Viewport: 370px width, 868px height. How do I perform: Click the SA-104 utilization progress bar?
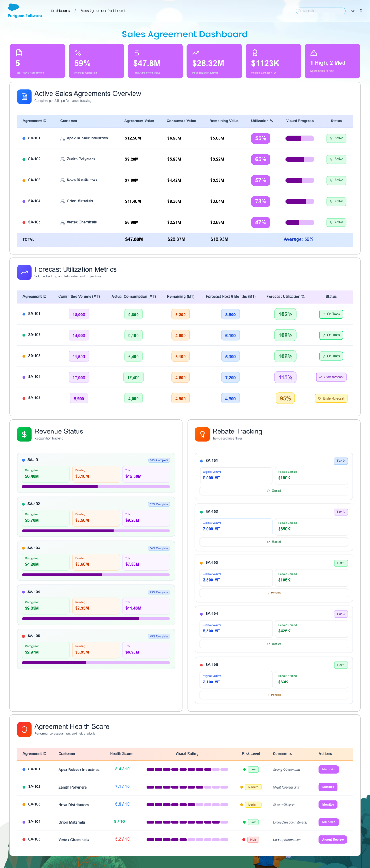click(x=300, y=202)
